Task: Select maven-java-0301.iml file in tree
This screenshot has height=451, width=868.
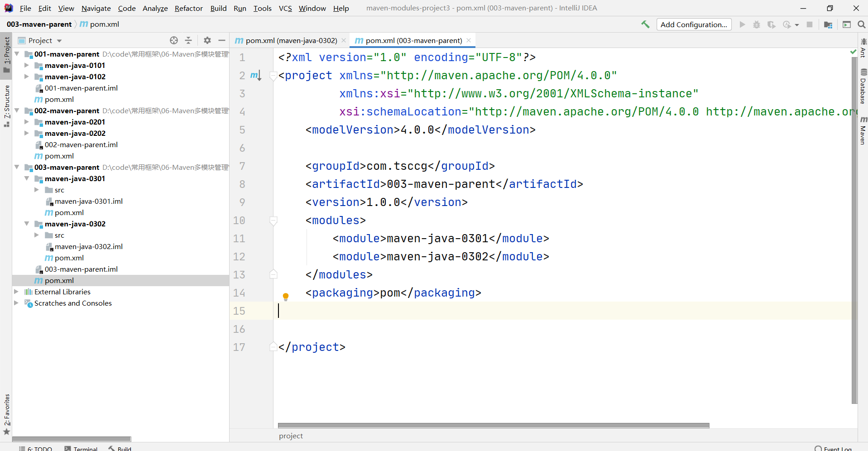Action: [x=89, y=201]
